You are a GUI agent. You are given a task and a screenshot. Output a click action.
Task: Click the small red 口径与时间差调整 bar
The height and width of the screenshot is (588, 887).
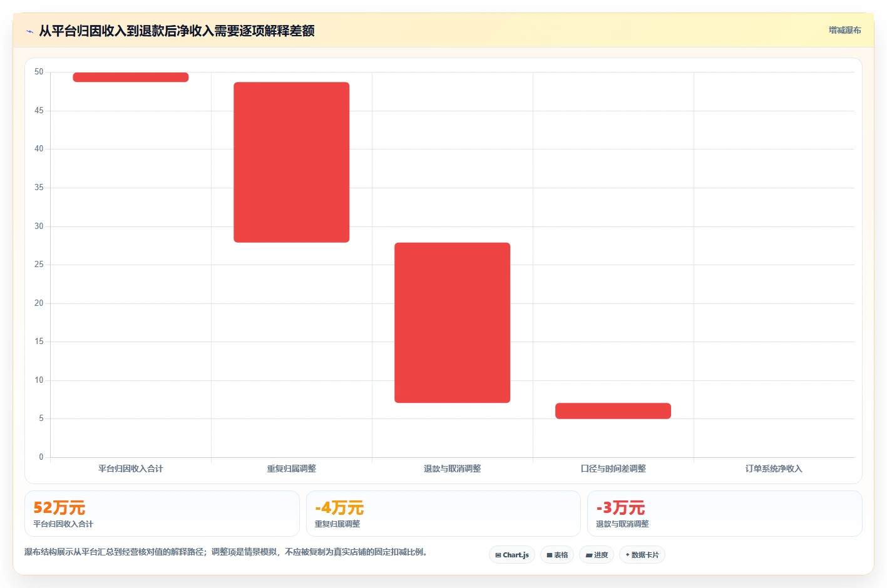tap(613, 411)
